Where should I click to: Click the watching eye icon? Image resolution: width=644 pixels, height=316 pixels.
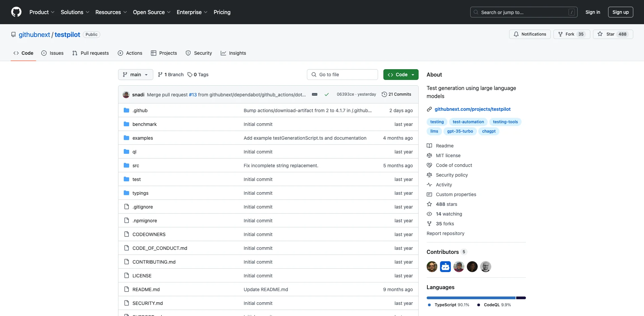pyautogui.click(x=429, y=214)
